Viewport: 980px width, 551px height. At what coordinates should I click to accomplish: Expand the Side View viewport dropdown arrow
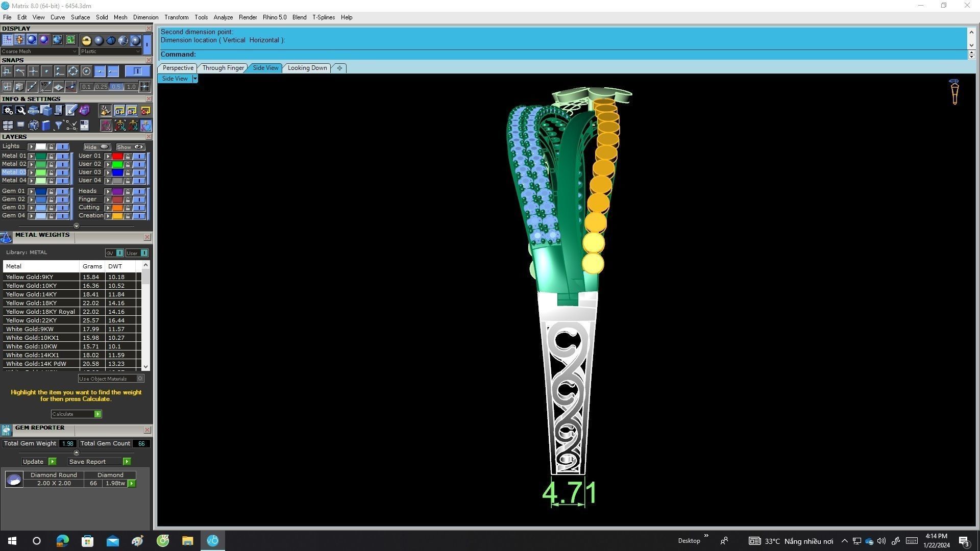(x=194, y=79)
